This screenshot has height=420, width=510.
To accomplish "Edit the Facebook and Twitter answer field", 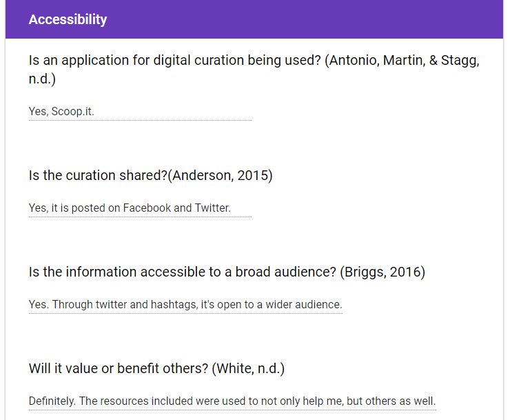I will point(140,208).
